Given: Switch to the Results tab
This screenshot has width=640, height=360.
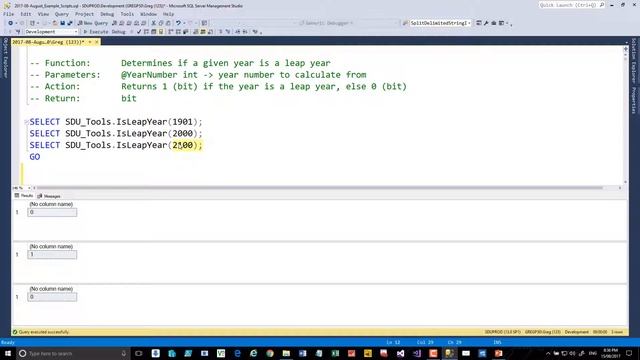Looking at the screenshot, I should click(24, 196).
